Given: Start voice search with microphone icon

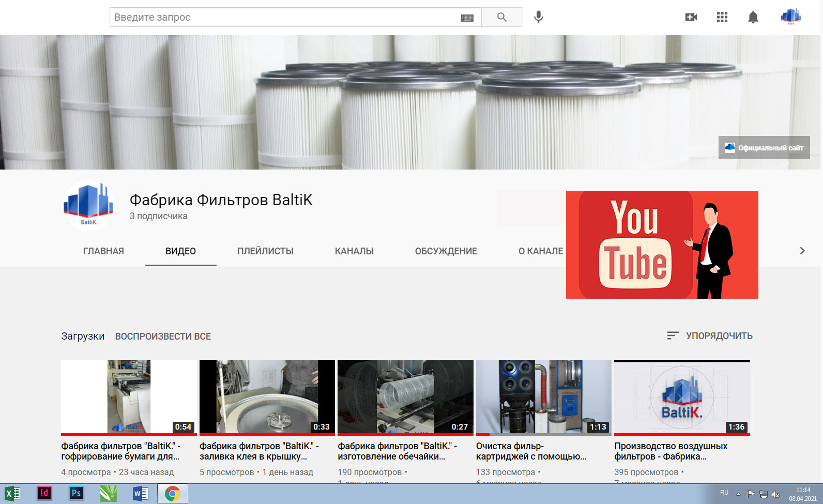Looking at the screenshot, I should [539, 17].
